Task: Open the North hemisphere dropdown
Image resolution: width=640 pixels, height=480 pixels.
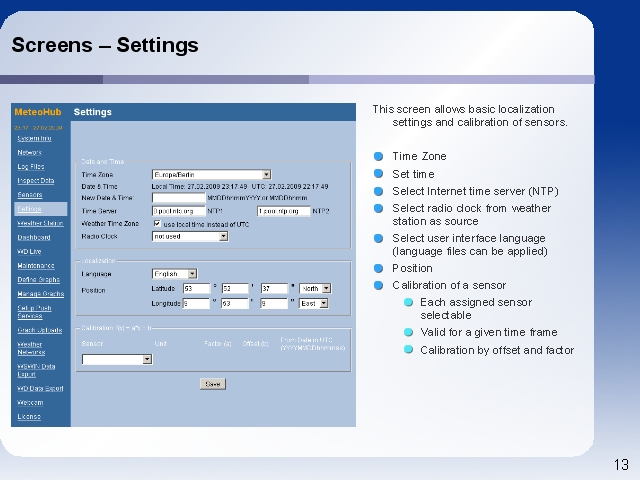Action: [315, 289]
